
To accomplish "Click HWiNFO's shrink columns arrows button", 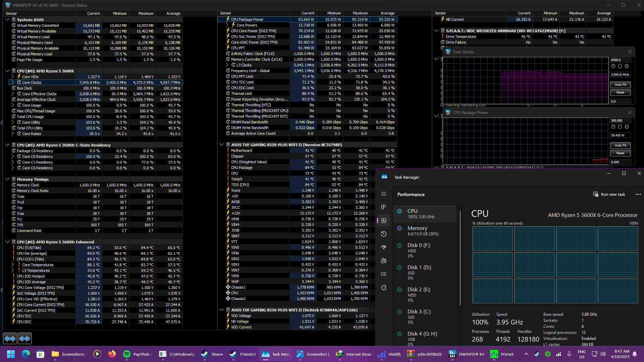I will 25,339.
